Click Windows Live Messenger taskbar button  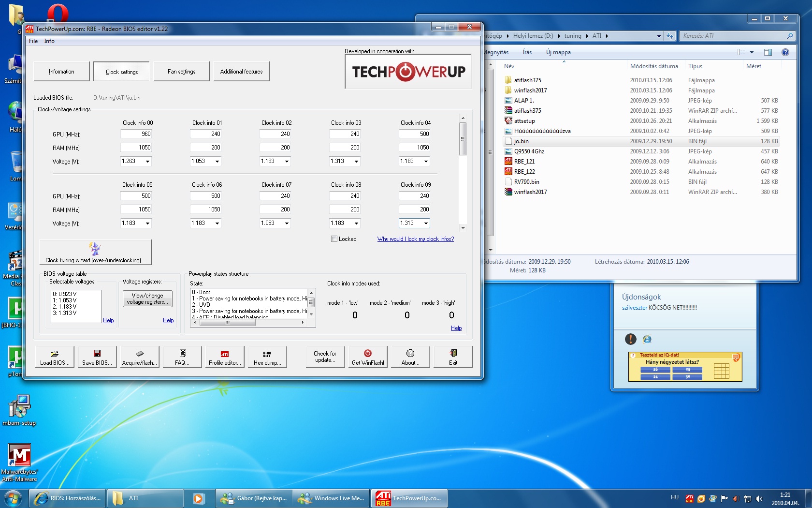[332, 498]
